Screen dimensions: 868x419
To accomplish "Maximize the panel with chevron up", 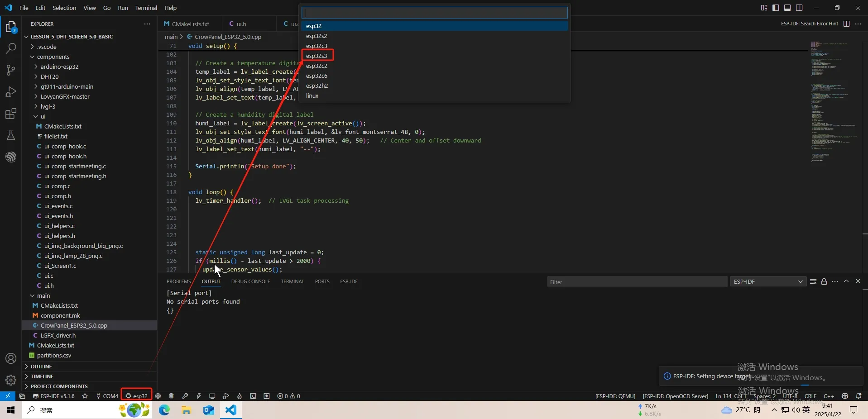I will coord(846,281).
